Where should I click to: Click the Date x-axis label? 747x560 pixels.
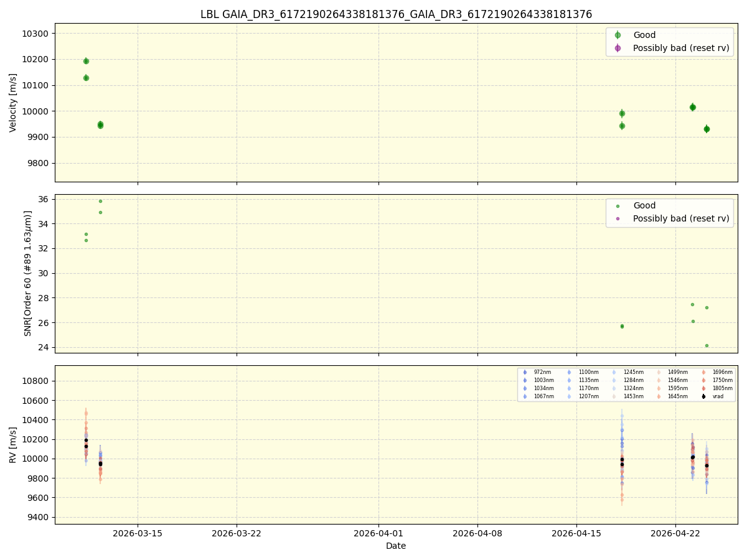click(396, 546)
